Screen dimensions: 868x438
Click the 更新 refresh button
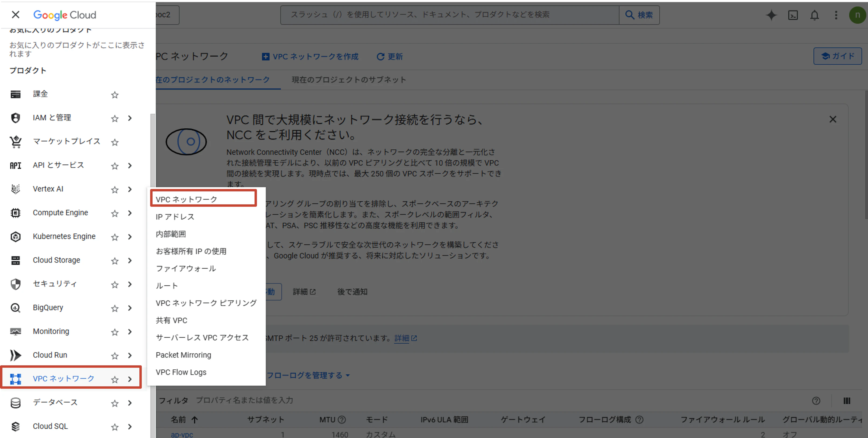pos(390,56)
